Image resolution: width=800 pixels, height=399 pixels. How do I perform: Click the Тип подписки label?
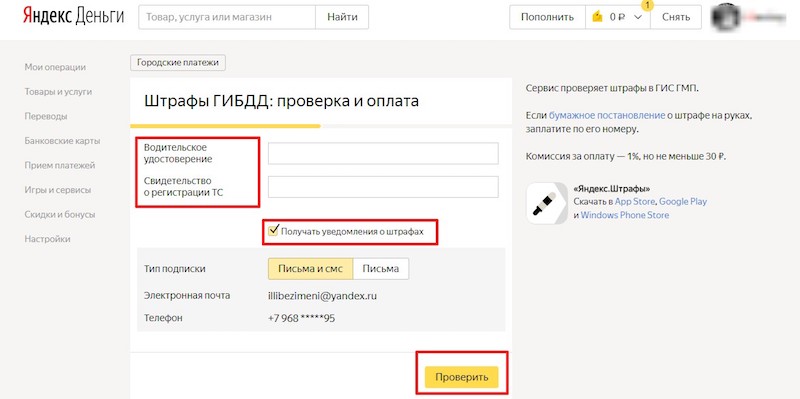click(x=175, y=269)
